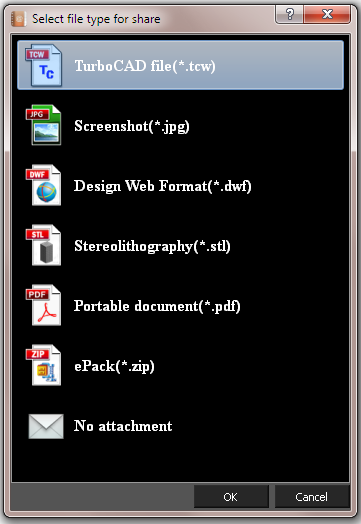Click empty list area below No attachment
This screenshot has height=524, width=361.
[x=180, y=465]
